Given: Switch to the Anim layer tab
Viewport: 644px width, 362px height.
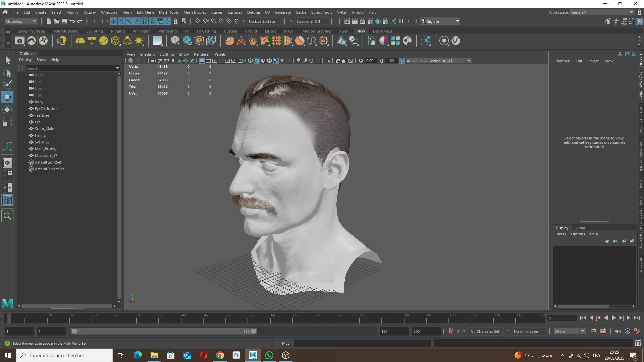Looking at the screenshot, I should 580,228.
